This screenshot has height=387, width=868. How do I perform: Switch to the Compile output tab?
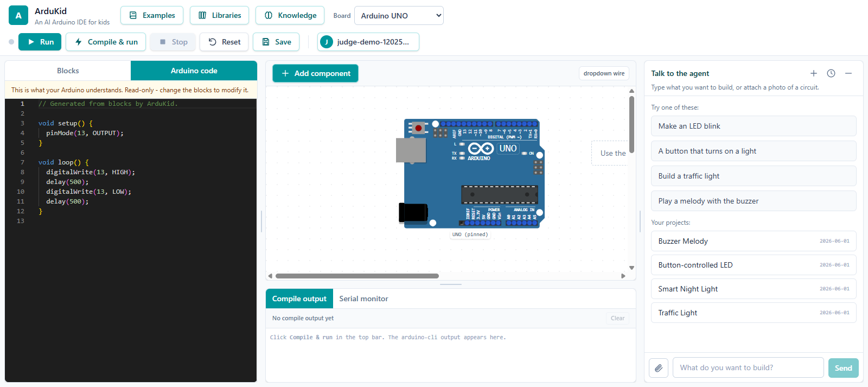[299, 299]
